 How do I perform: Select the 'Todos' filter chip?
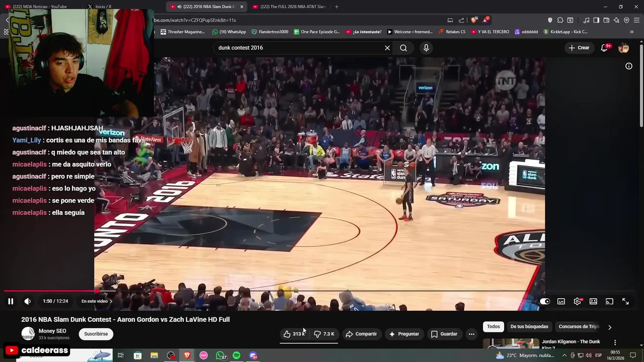494,327
